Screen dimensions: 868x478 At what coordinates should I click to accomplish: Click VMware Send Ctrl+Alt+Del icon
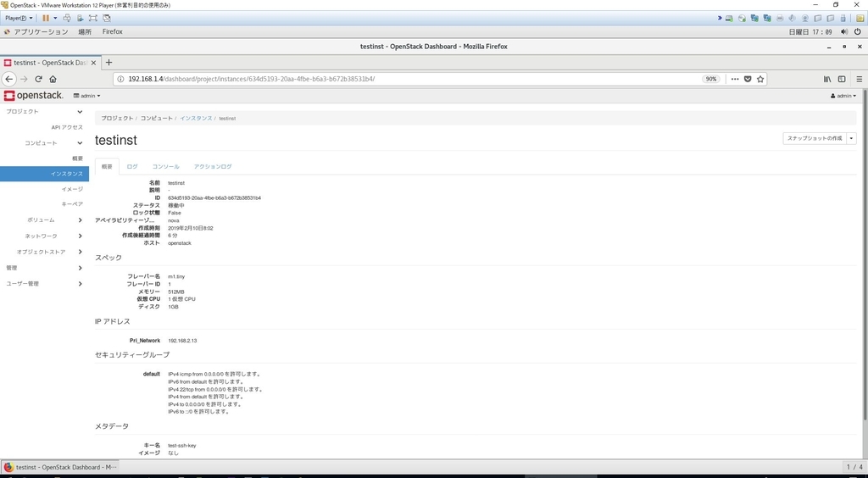point(67,19)
